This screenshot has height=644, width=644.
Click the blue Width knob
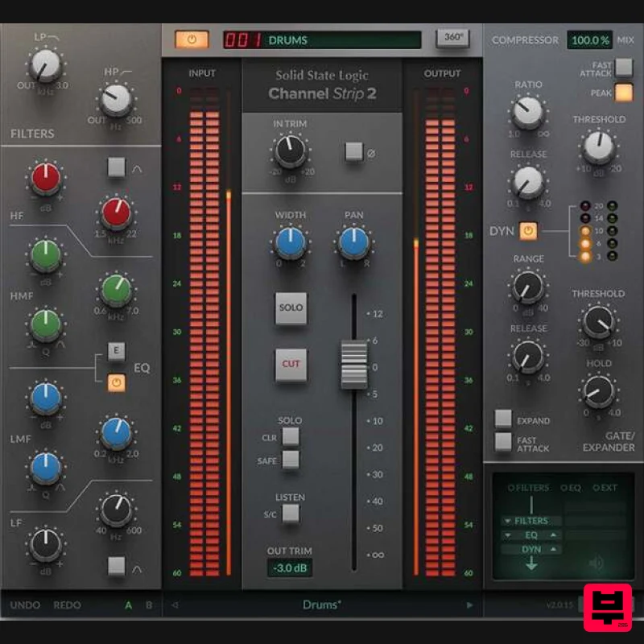(x=291, y=242)
